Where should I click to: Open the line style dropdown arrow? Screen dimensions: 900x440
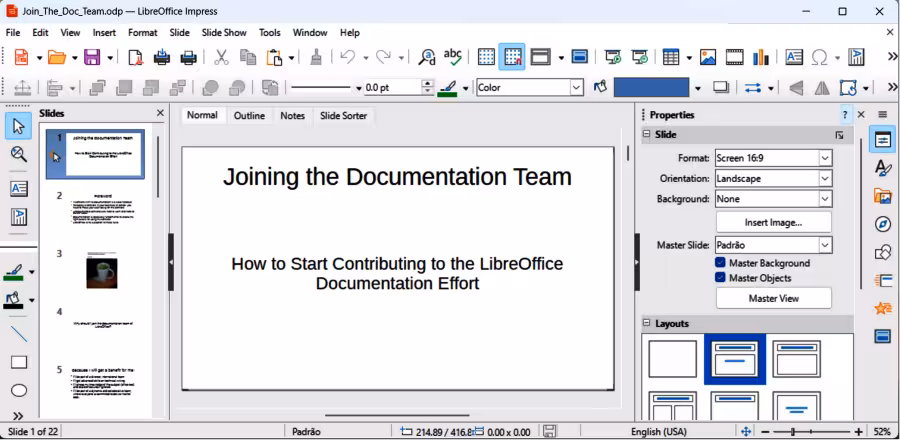[359, 88]
